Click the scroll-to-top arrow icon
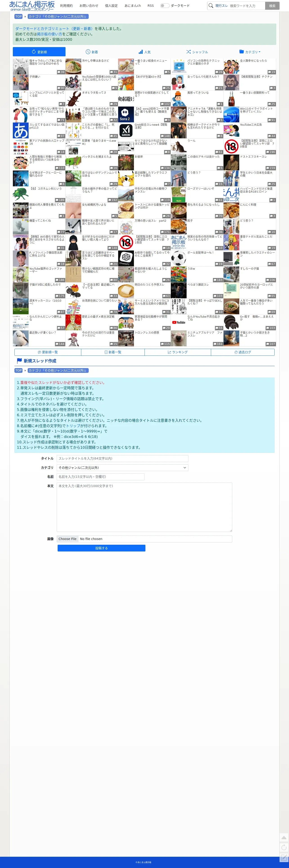This screenshot has height=868, width=289. click(x=284, y=837)
